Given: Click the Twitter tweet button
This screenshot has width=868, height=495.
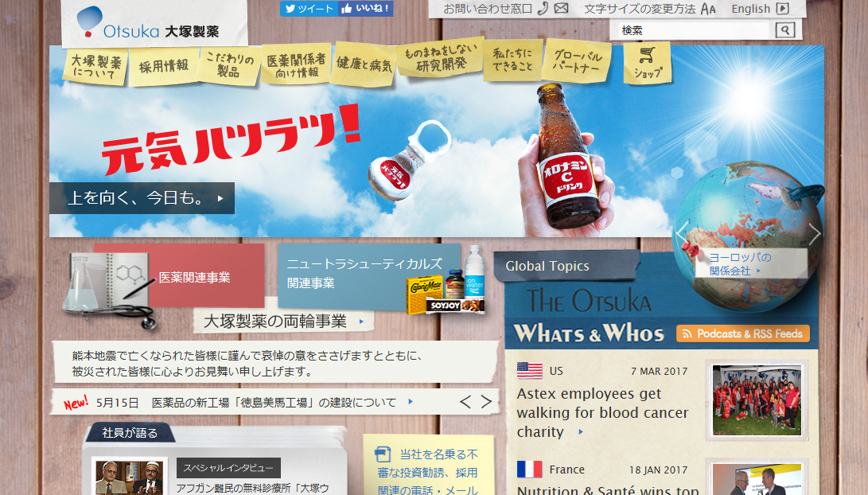Looking at the screenshot, I should [x=309, y=8].
